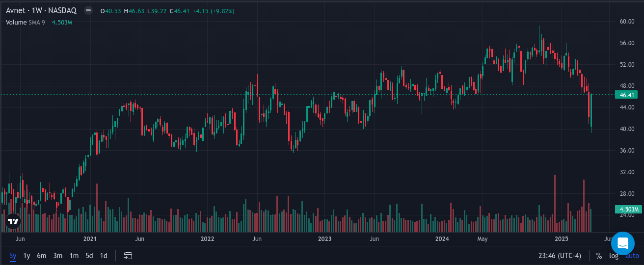Click the market status indicator beside NASDAQ
This screenshot has height=265, width=644.
pos(88,10)
